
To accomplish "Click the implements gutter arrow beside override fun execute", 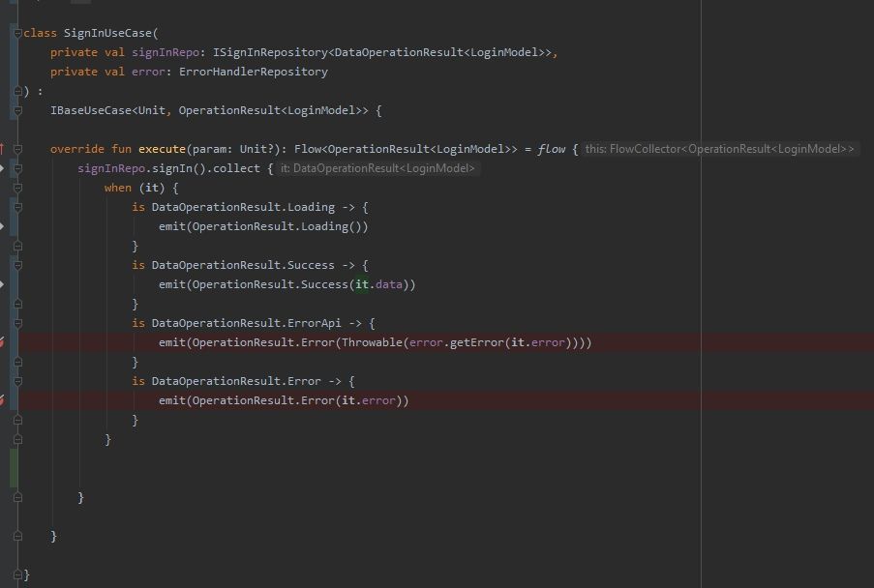I will [2, 149].
